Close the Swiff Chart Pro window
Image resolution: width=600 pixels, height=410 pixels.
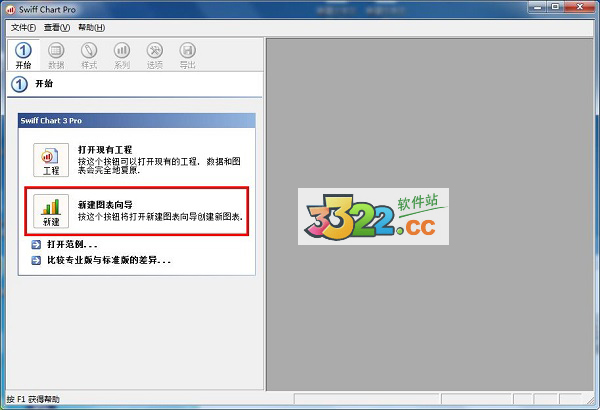pos(580,7)
